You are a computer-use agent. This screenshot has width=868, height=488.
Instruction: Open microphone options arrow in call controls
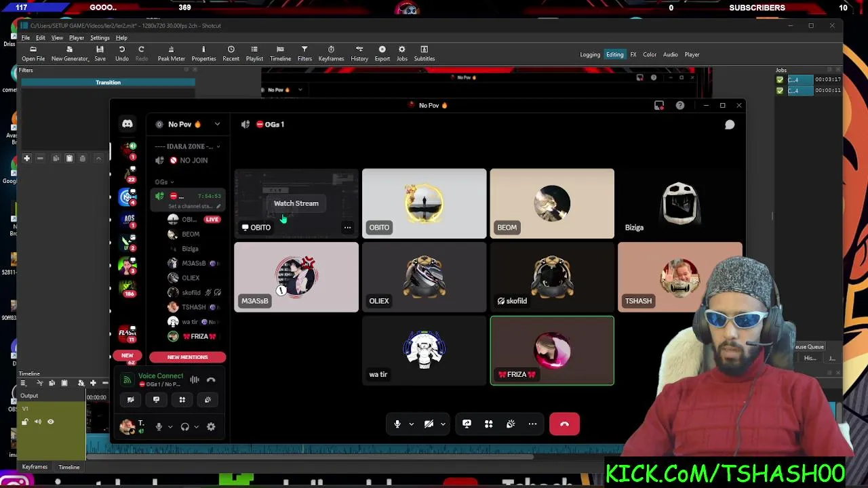point(411,424)
